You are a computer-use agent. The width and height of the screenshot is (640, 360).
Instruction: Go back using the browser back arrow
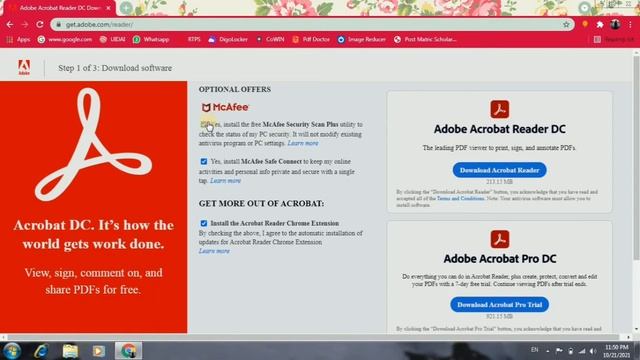click(10, 25)
